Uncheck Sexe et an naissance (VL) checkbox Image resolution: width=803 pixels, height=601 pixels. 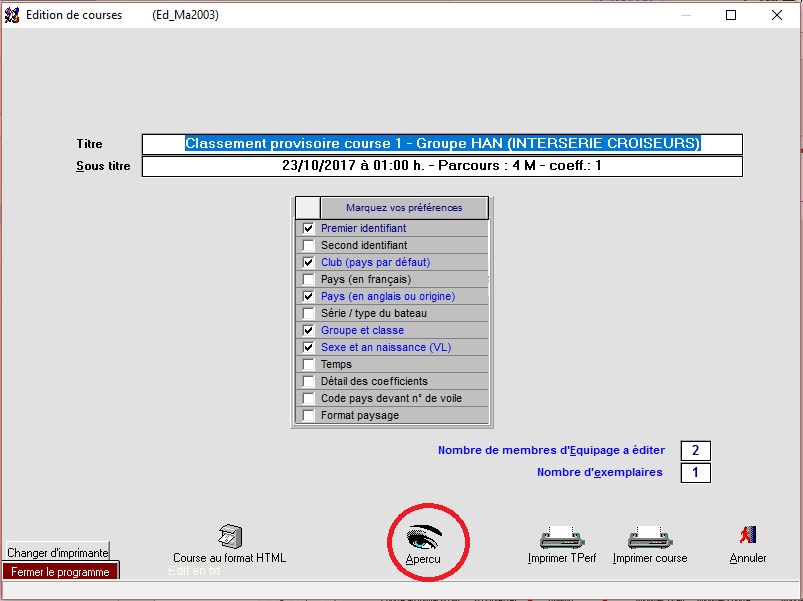pyautogui.click(x=308, y=347)
